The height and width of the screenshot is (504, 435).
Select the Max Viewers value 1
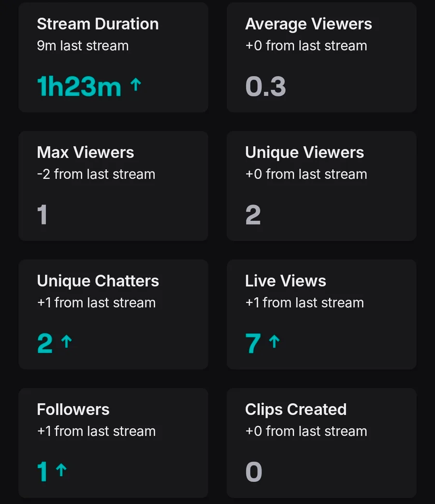(43, 216)
